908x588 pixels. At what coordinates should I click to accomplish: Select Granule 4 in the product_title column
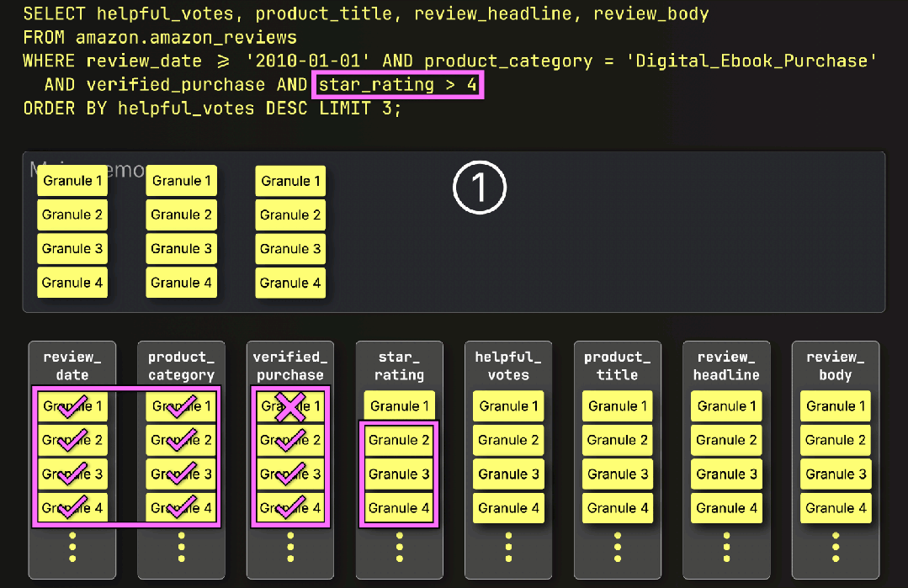click(x=618, y=508)
